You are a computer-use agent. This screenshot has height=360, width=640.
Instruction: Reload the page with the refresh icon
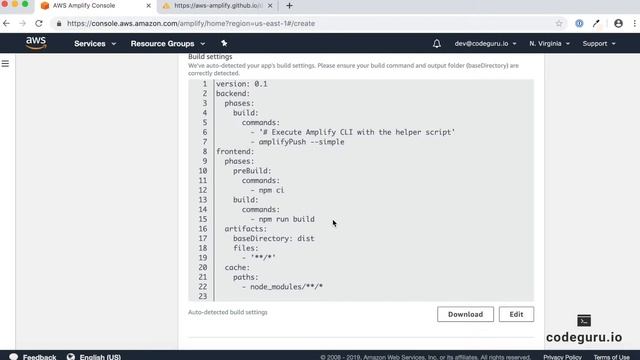click(39, 24)
